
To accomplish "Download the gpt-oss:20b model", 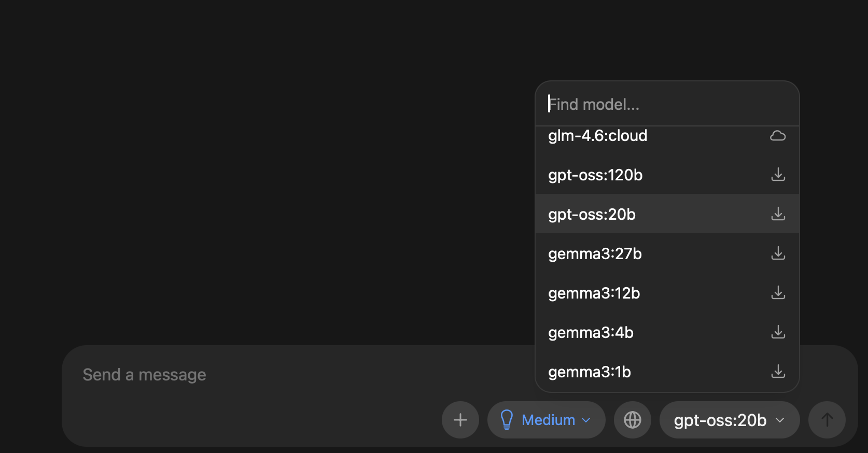I will 778,214.
